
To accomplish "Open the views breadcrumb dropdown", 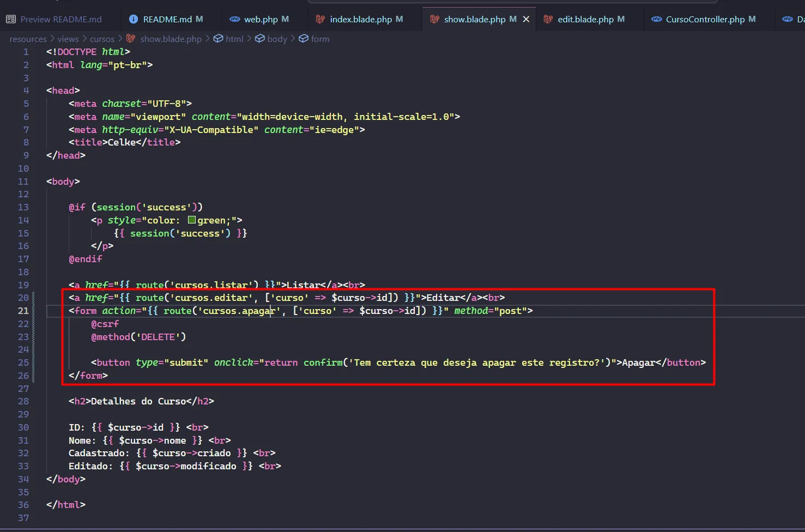I will click(x=68, y=39).
